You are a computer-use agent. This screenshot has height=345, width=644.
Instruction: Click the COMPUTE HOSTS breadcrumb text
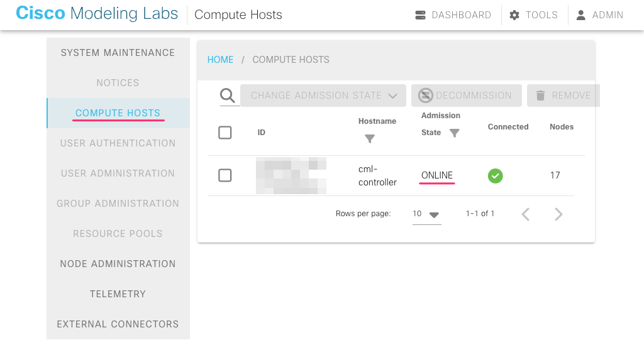291,60
